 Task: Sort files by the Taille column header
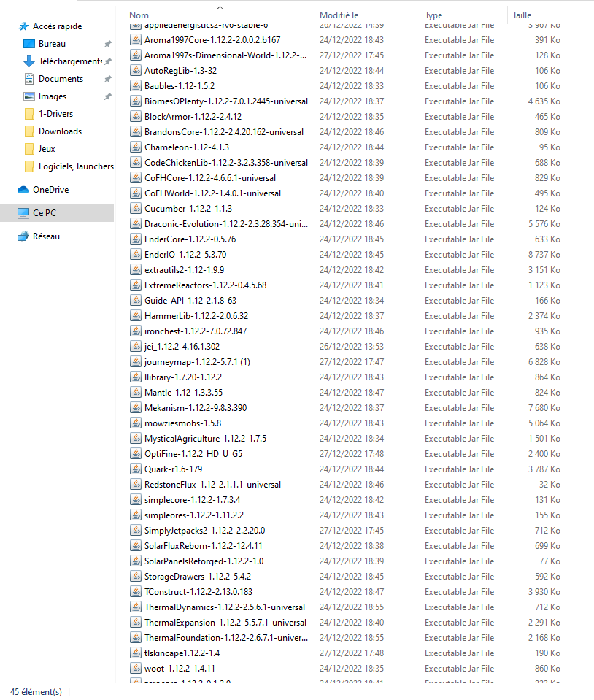point(522,15)
